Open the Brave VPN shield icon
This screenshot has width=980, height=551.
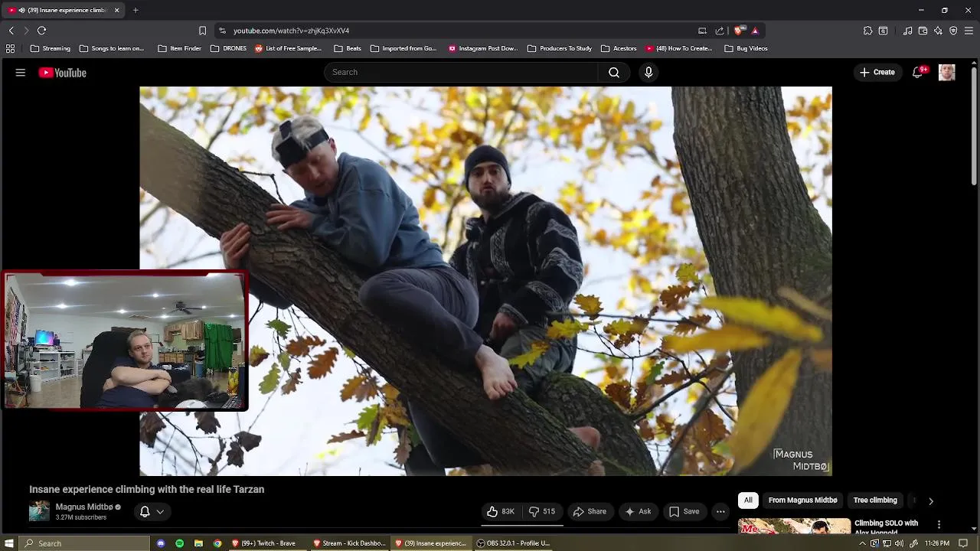click(953, 31)
